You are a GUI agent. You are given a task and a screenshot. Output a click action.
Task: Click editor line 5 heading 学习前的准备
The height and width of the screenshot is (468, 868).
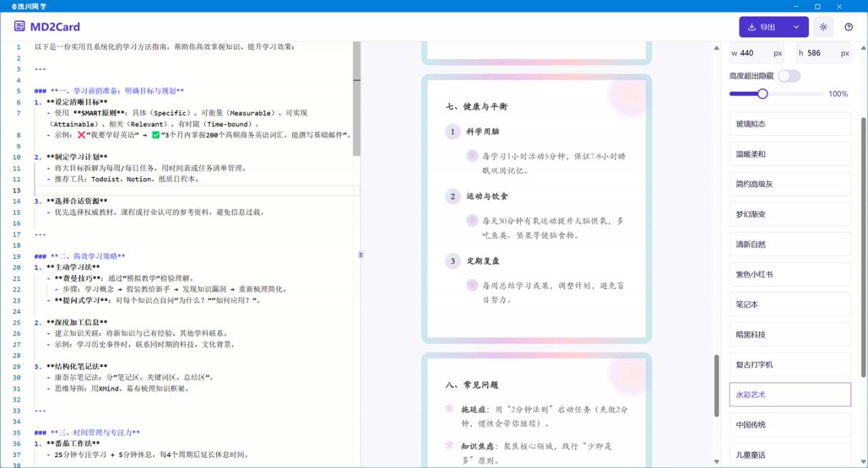point(109,91)
